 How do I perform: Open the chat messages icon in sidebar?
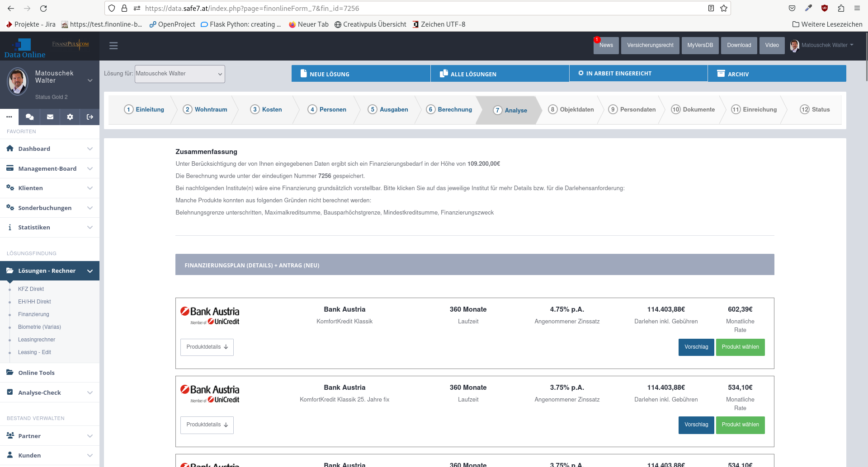click(30, 117)
